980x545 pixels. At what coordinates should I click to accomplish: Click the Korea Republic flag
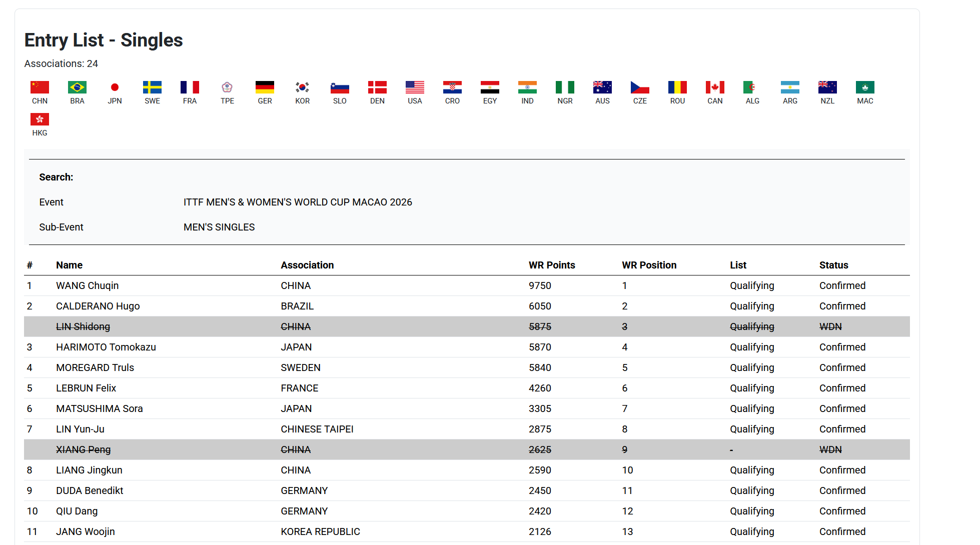tap(302, 87)
